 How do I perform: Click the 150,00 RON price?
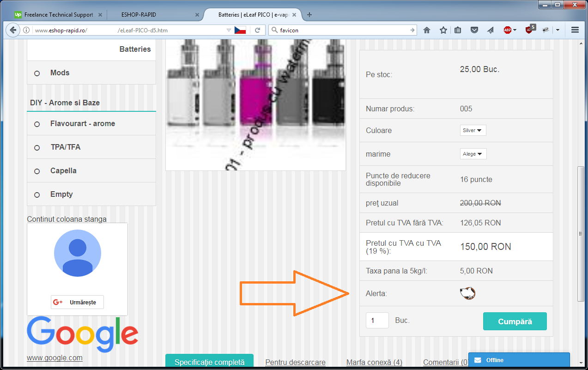485,247
